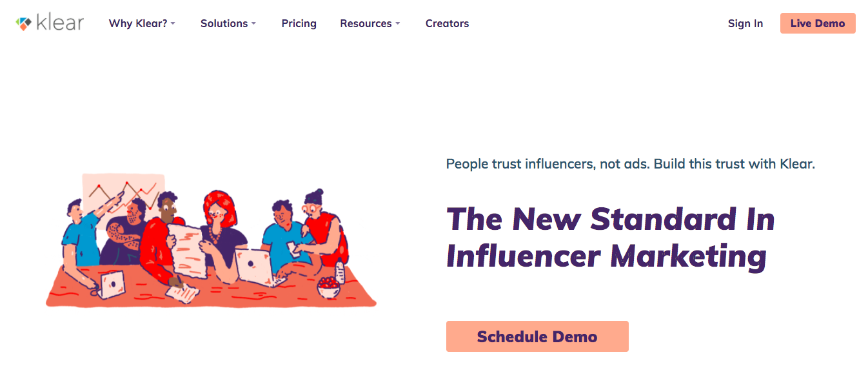Open the Why Klear? menu label
The height and width of the screenshot is (390, 868).
tap(137, 24)
